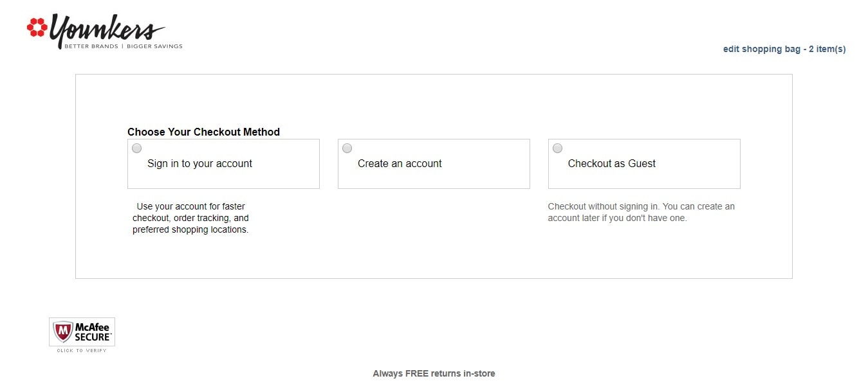
Task: Click the 'Sign in to your account' label
Action: tap(199, 164)
